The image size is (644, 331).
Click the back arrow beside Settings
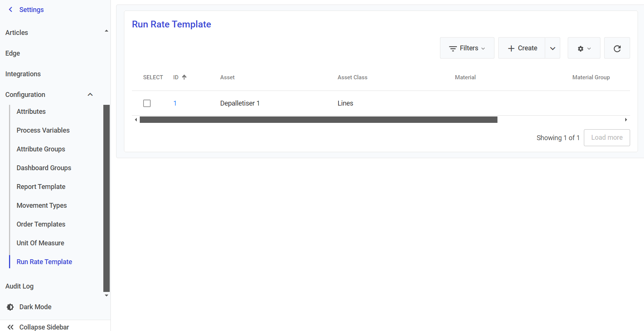tap(11, 10)
